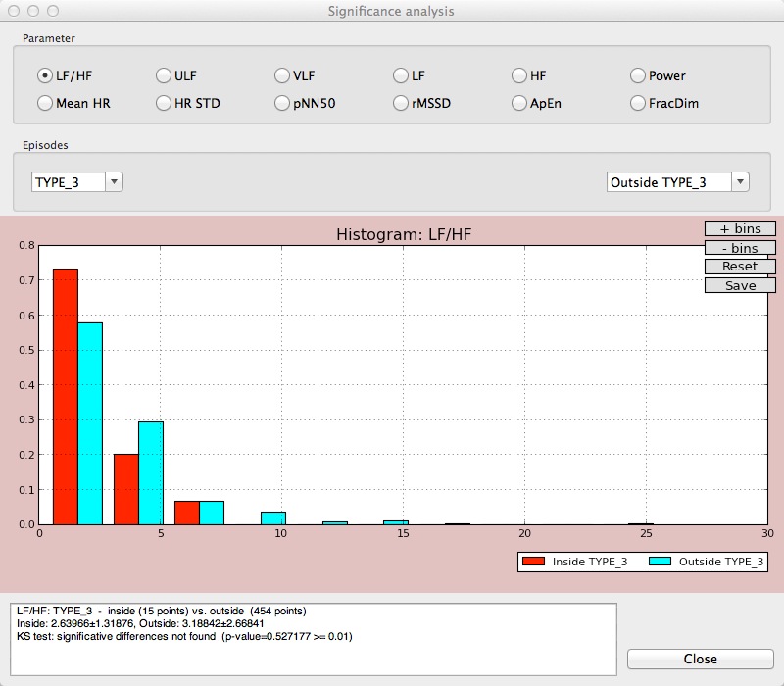Viewport: 784px width, 686px height.
Task: Save the histogram plot
Action: (x=740, y=285)
